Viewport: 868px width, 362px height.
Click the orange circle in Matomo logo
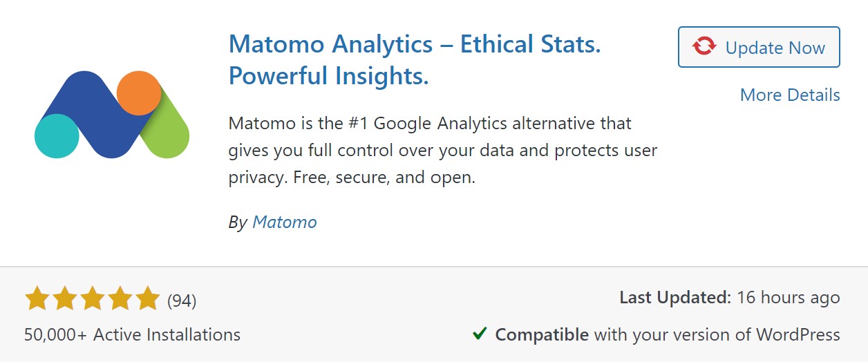coord(139,93)
